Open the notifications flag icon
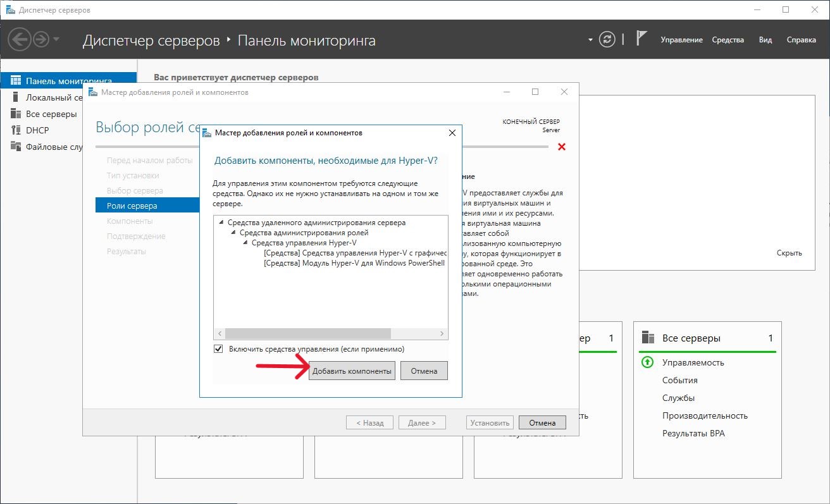This screenshot has height=504, width=830. 641,39
